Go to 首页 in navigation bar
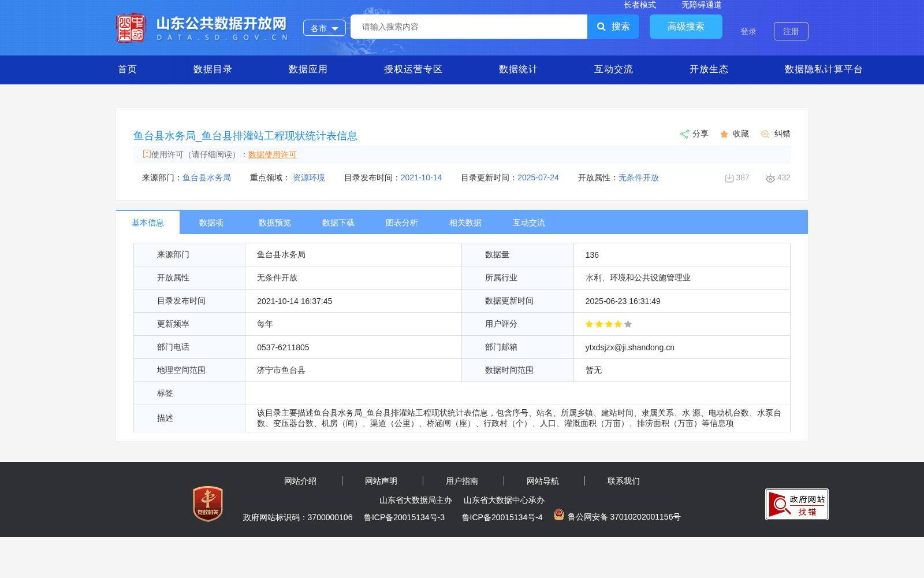 (x=127, y=69)
